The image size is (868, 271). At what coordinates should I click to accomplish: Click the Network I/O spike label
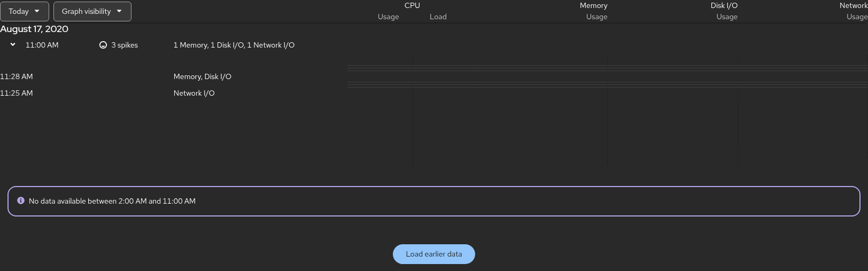coord(194,93)
